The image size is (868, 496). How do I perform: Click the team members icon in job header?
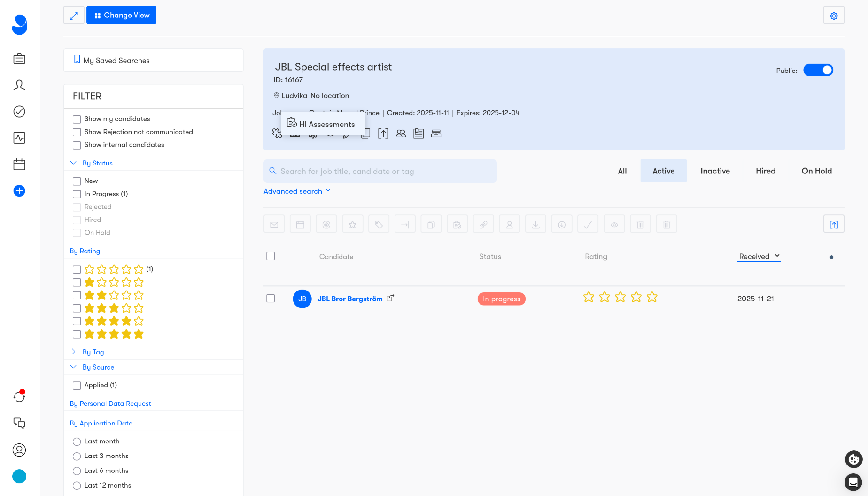(401, 134)
